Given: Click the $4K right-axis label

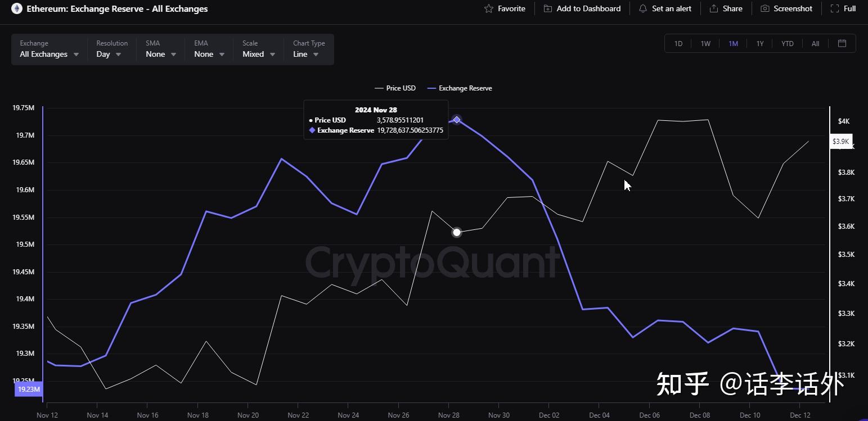Looking at the screenshot, I should [844, 121].
